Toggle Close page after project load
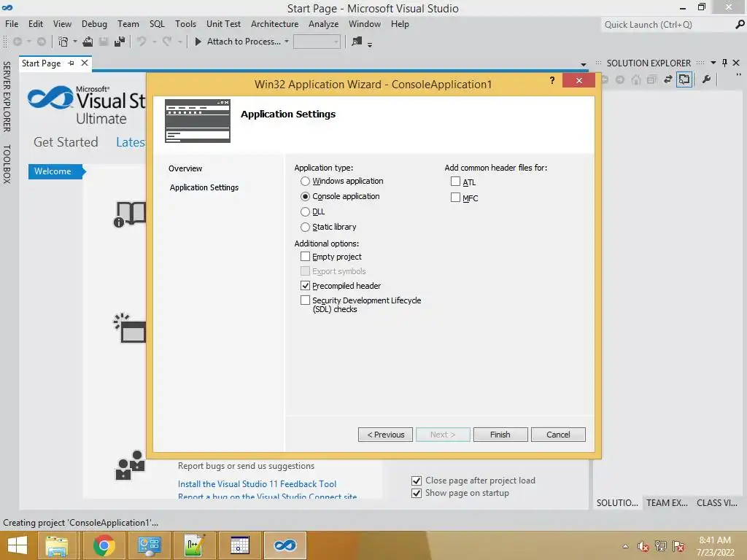This screenshot has height=560, width=747. [x=417, y=481]
